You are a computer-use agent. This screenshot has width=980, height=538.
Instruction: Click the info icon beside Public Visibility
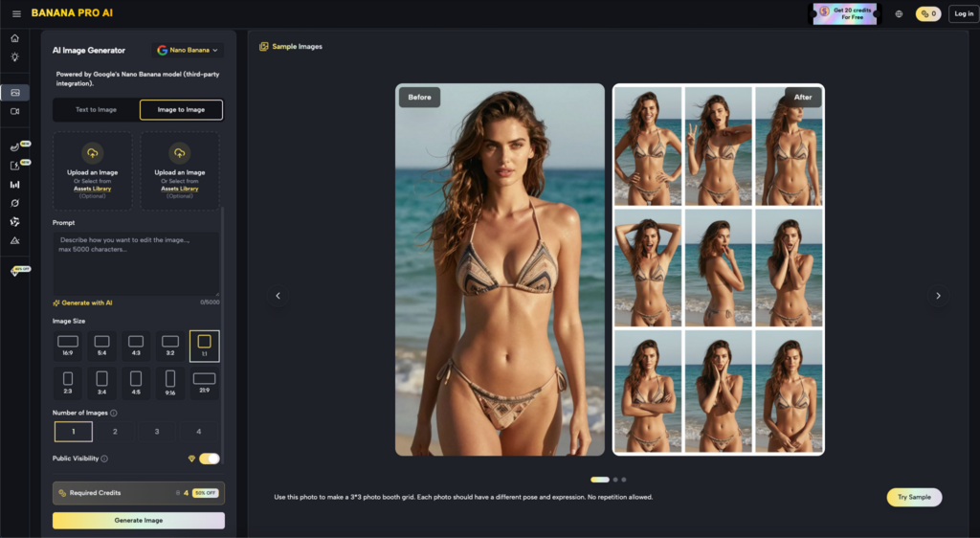104,459
